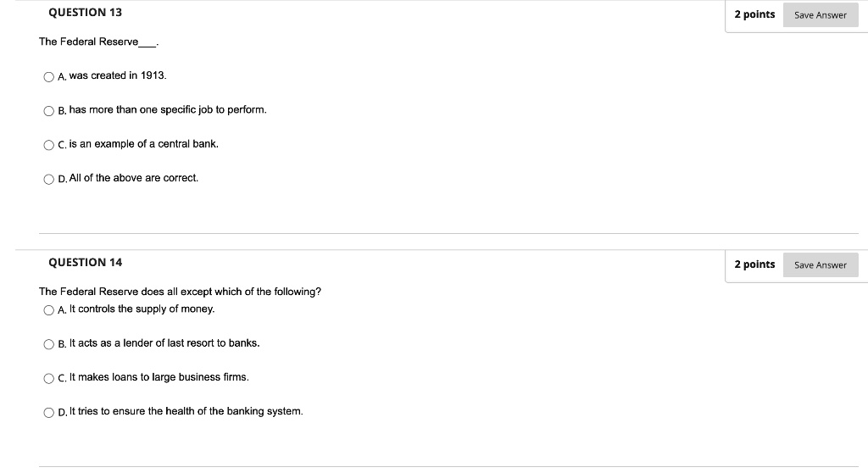This screenshot has height=473, width=868.
Task: Pick the 'central bank' radio button
Action: coord(49,145)
